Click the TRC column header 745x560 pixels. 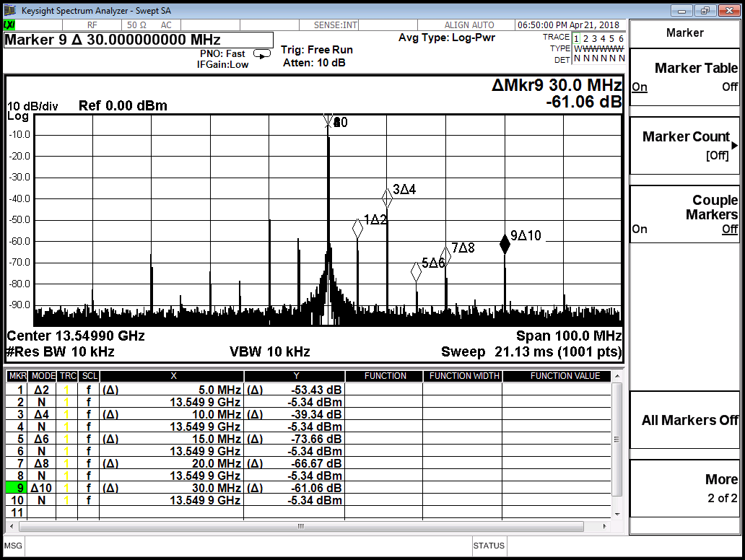(x=67, y=376)
